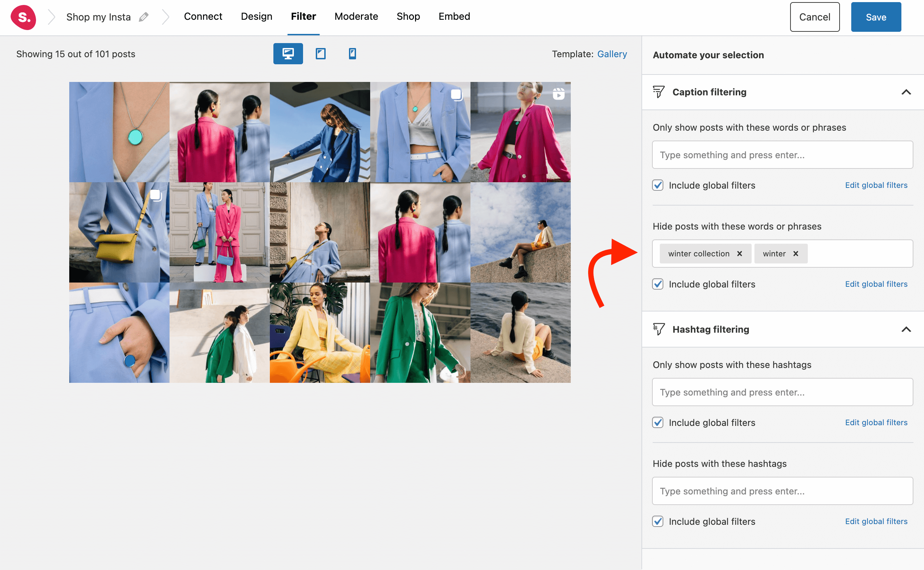Viewport: 924px width, 570px height.
Task: Click Edit global filters link
Action: (876, 284)
